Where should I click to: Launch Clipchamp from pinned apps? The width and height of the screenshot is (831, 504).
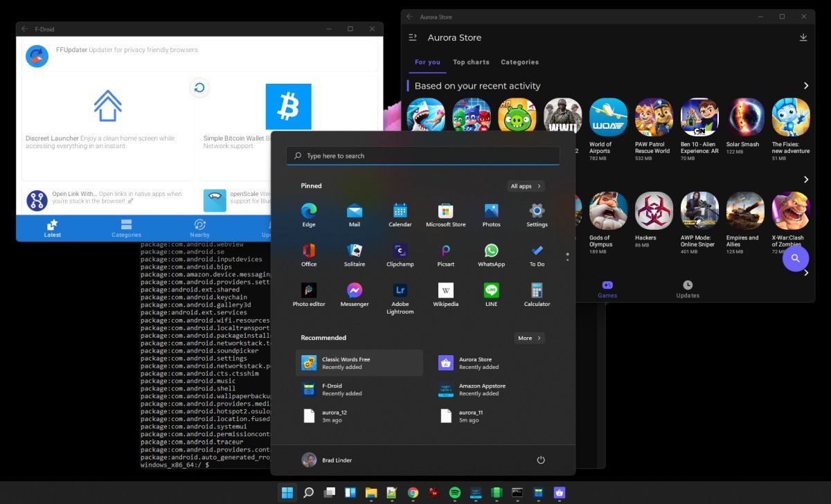400,255
